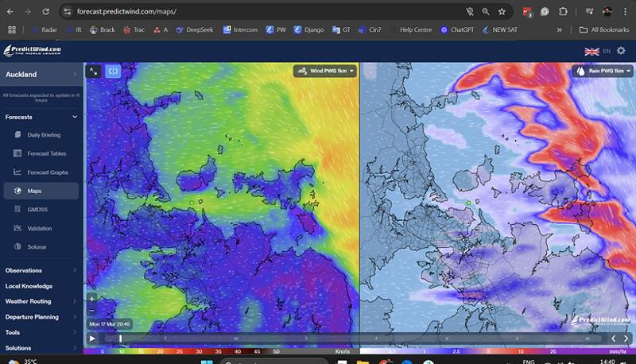This screenshot has height=364, width=636.
Task: Zoom out with the map minus button
Action: click(x=92, y=310)
